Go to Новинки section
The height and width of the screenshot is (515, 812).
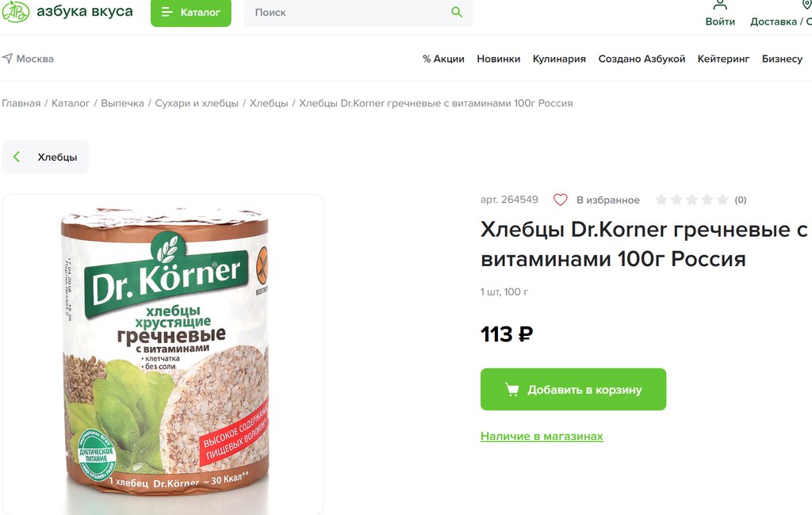[x=498, y=59]
